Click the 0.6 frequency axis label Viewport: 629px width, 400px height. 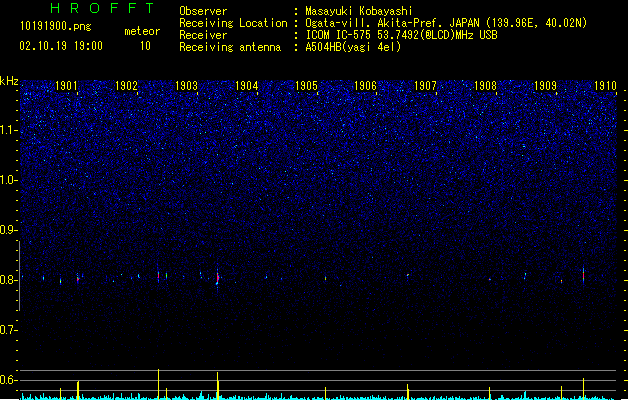click(x=8, y=380)
